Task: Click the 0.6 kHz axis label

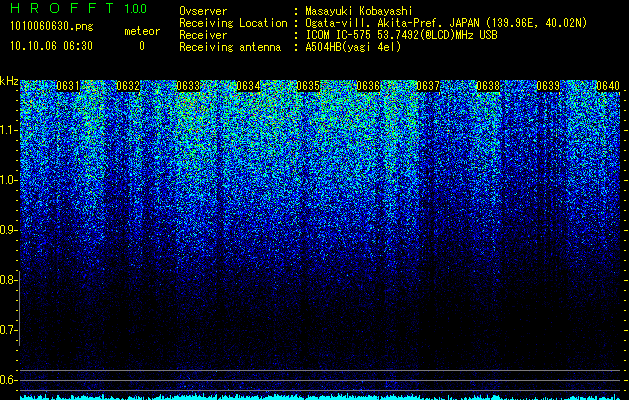Action: (8, 380)
